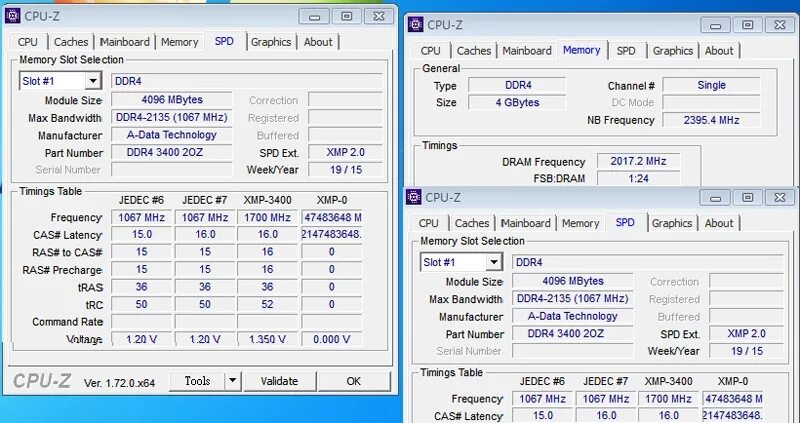Close the top-right CPU-Z Memory window
The image size is (800, 423).
pyautogui.click(x=780, y=25)
